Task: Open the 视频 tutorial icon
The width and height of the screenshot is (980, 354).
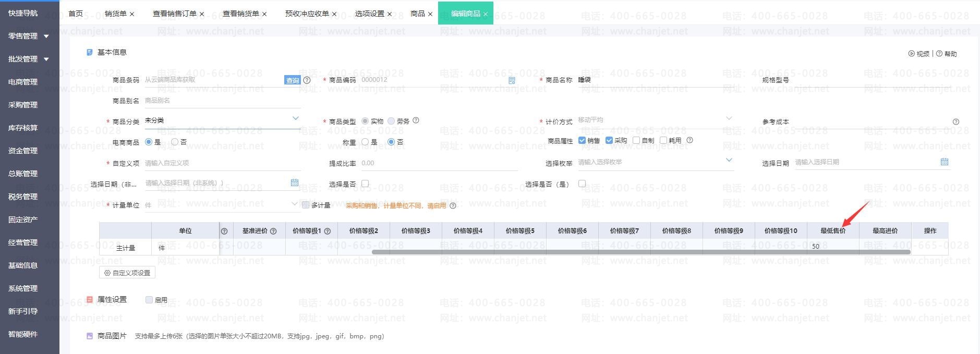Action: pyautogui.click(x=911, y=54)
